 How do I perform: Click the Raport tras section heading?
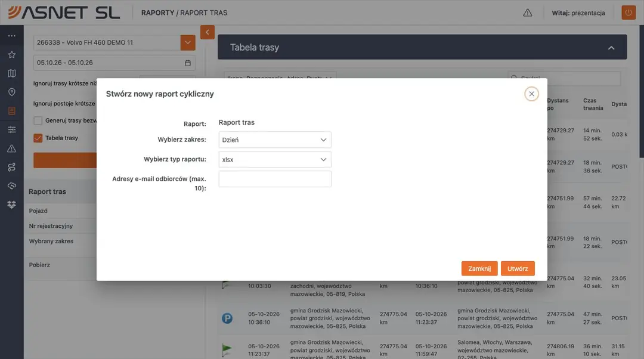pos(47,191)
